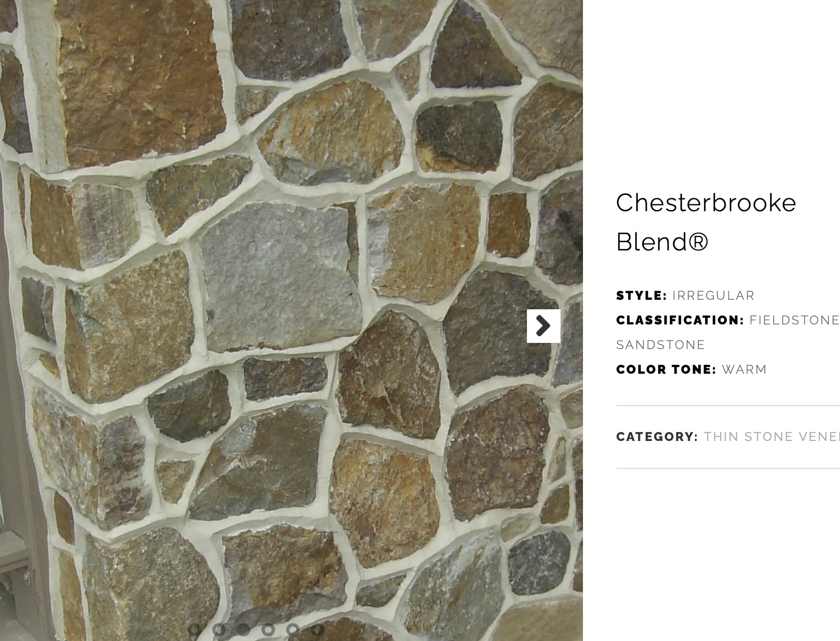This screenshot has height=641, width=840.
Task: Click the active third carousel dot
Action: click(x=243, y=630)
